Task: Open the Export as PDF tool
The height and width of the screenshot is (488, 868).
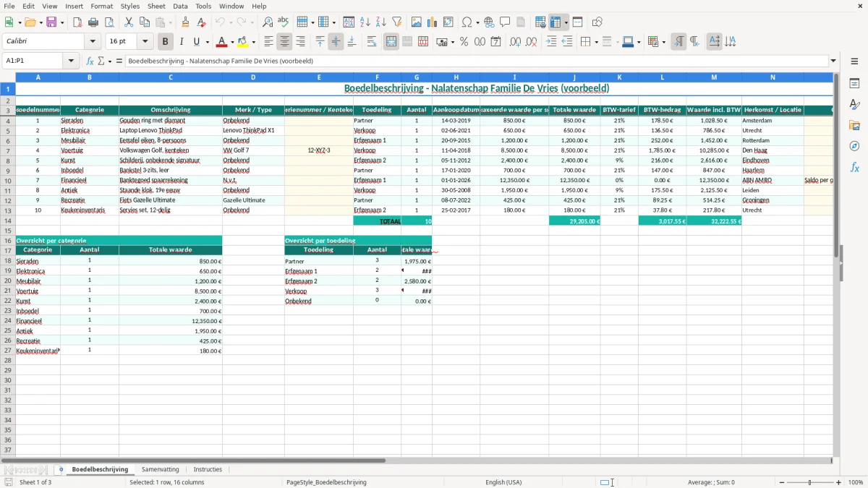Action: 77,22
